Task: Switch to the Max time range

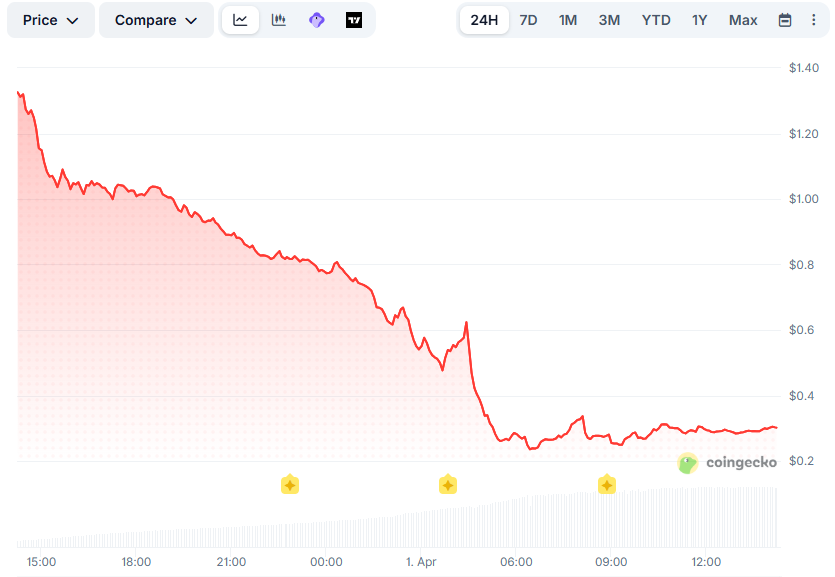Action: click(x=746, y=19)
